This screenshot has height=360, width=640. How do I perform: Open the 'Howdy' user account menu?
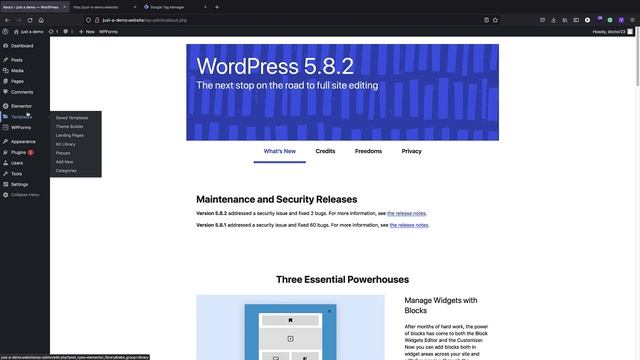(x=613, y=31)
